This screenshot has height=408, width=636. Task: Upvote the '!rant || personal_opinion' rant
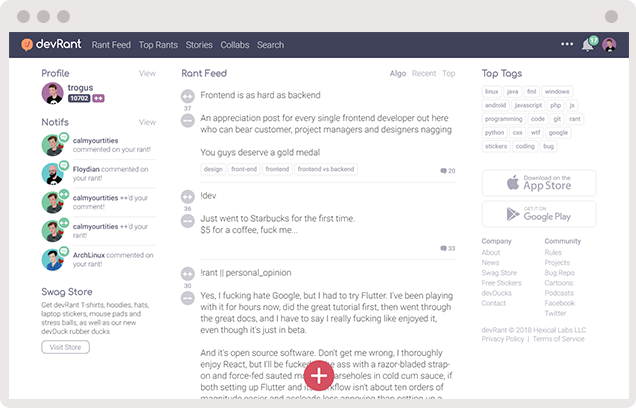pos(187,274)
